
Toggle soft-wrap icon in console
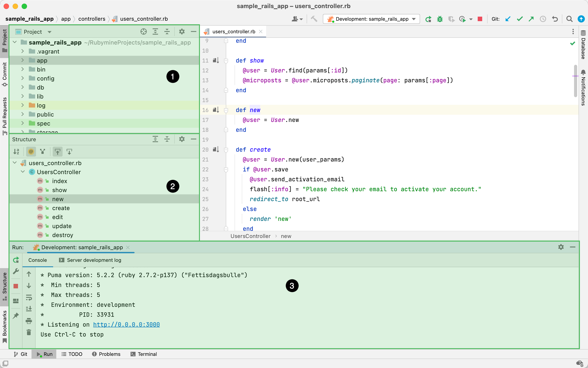[29, 297]
